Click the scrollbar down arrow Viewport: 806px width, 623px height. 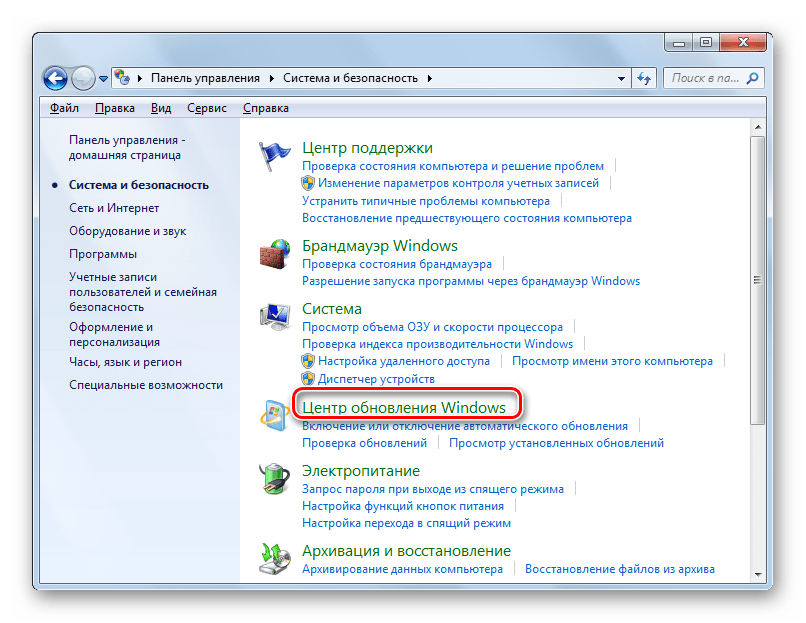758,575
